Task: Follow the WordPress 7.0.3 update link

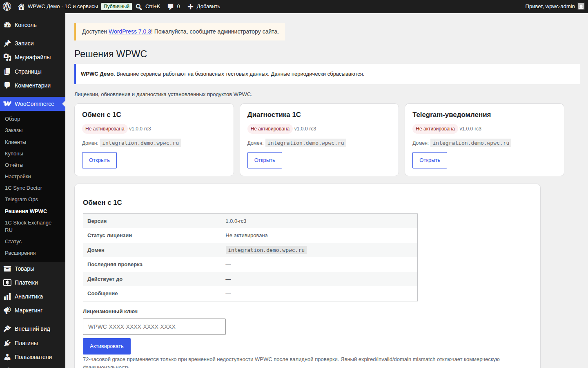Action: point(130,31)
